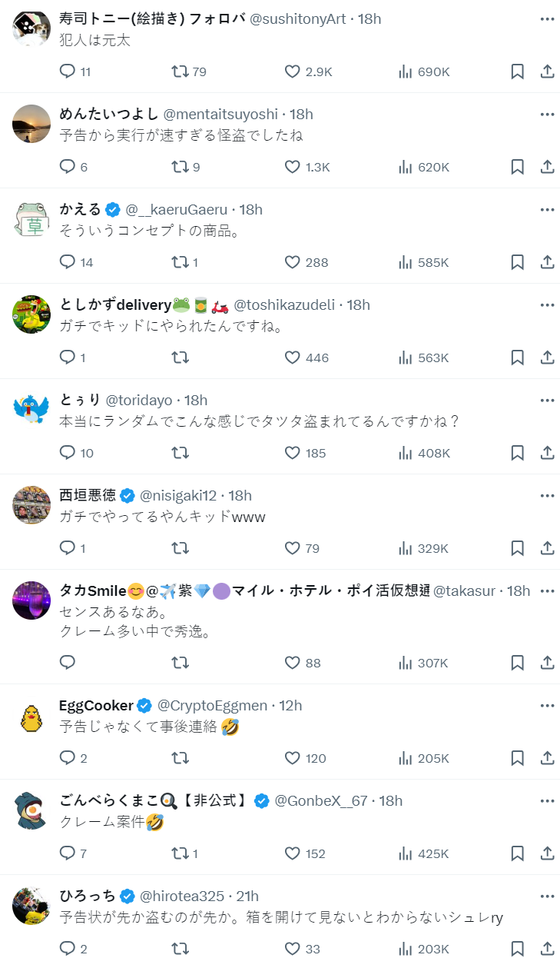
Task: Reply to sushitonyArt's tweet
Action: pos(68,72)
